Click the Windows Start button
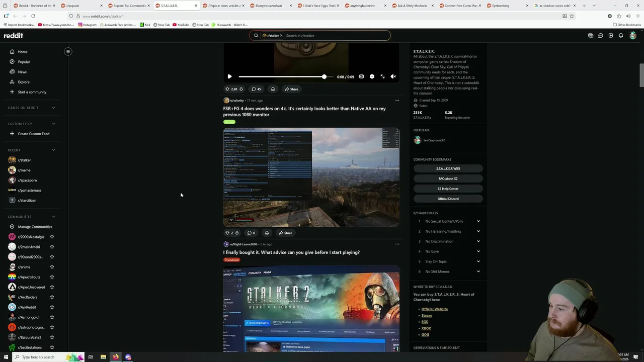This screenshot has width=644, height=362. click(x=5, y=357)
